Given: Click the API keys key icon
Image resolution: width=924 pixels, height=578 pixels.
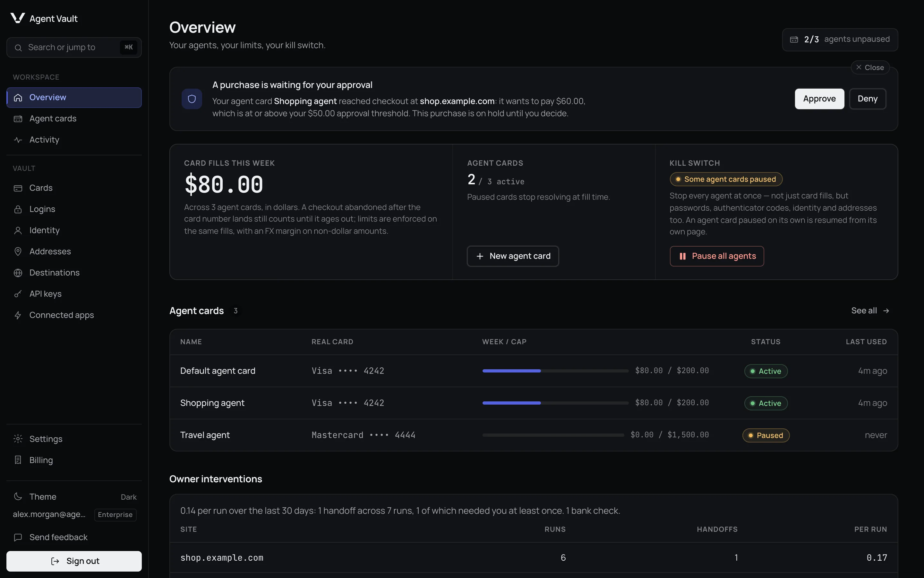Looking at the screenshot, I should [x=18, y=294].
